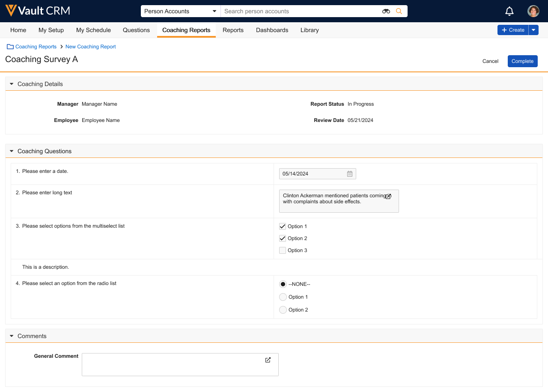This screenshot has width=548, height=392.
Task: Click the notifications bell icon
Action: tap(509, 11)
